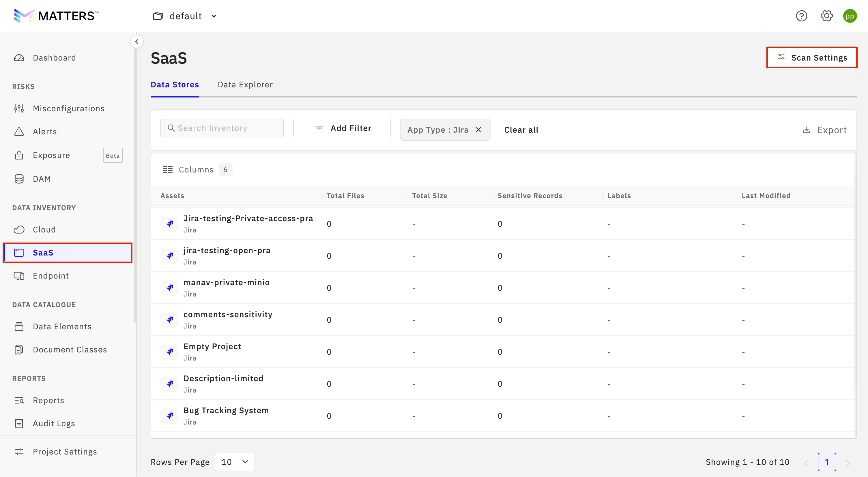This screenshot has width=868, height=477.
Task: Click the Audit Logs clipboard icon
Action: [19, 423]
